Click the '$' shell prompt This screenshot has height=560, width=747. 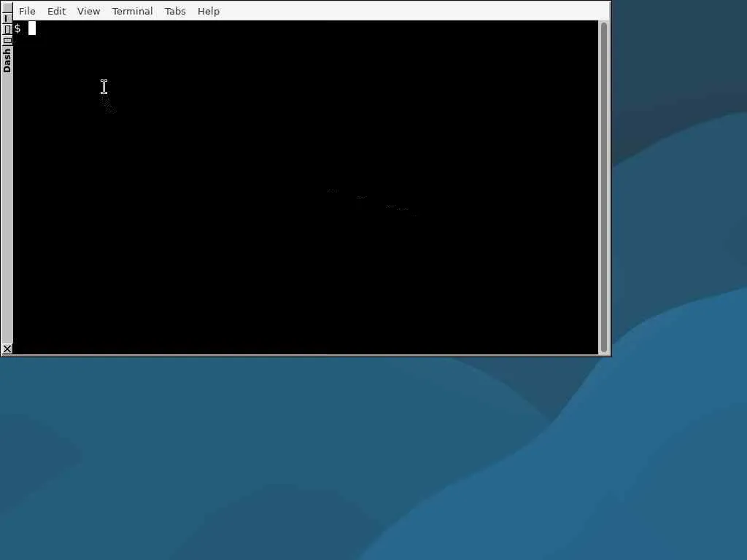pos(18,28)
